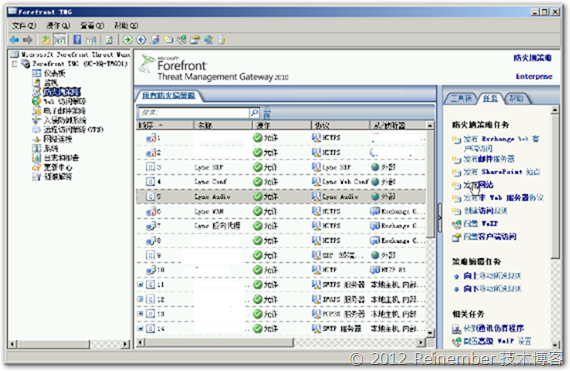Select 远程访问策略 (VPN) tree node
Image resolution: width=570 pixels, height=371 pixels.
tap(73, 129)
